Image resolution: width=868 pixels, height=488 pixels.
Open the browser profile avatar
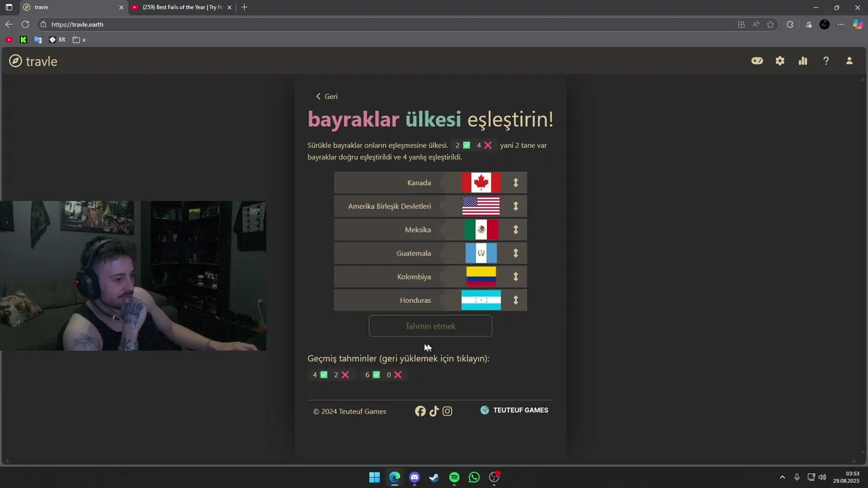825,24
